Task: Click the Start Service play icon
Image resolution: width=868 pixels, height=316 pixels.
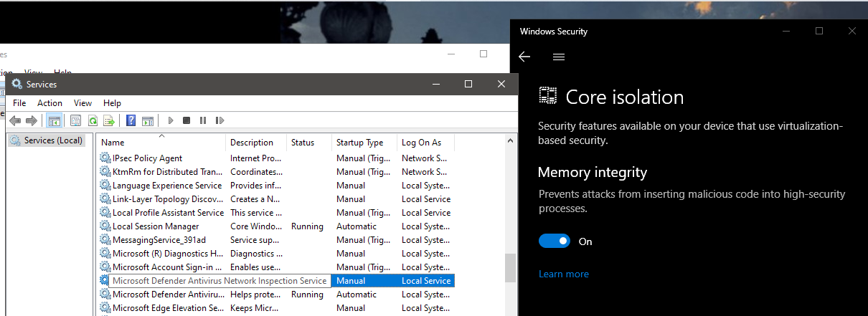Action: tap(171, 120)
